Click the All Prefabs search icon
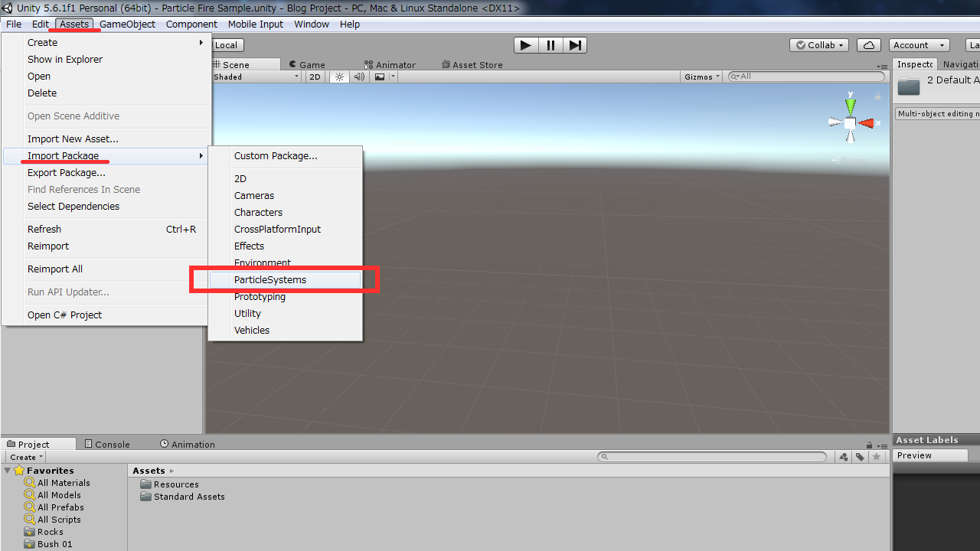This screenshot has height=551, width=980. pos(30,507)
